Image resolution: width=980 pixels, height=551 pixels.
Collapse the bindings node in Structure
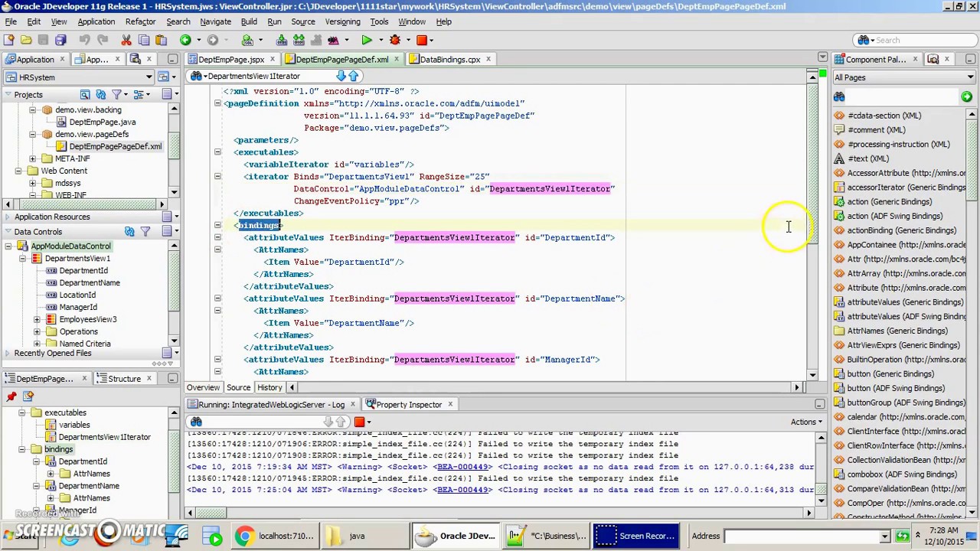coord(22,449)
